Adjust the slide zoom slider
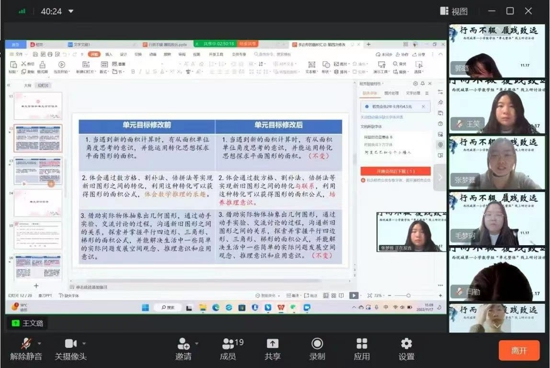Image resolution: width=550 pixels, height=368 pixels. [408, 295]
